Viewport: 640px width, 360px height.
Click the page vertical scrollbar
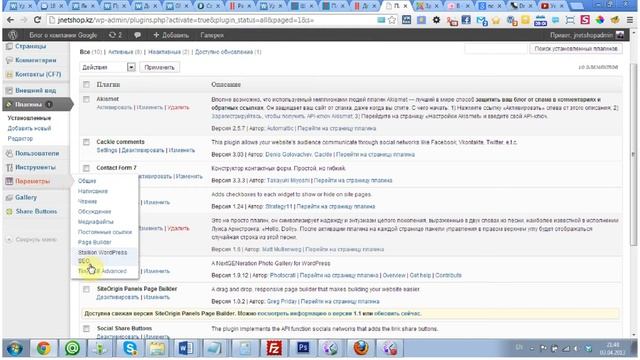[x=633, y=154]
